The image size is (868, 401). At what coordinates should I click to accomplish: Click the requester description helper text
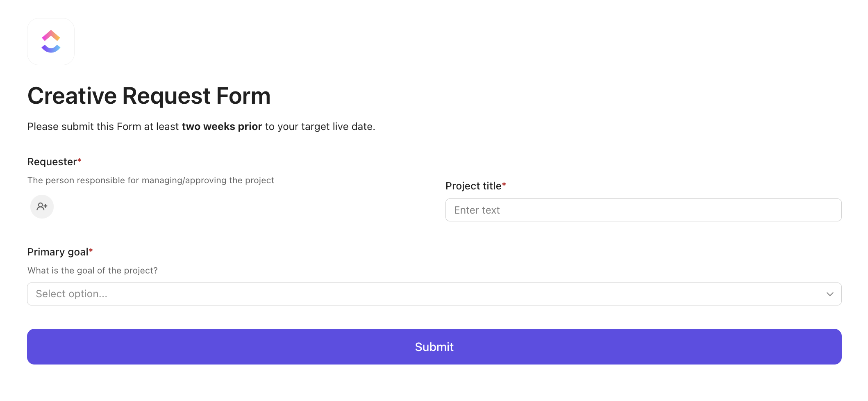point(151,180)
